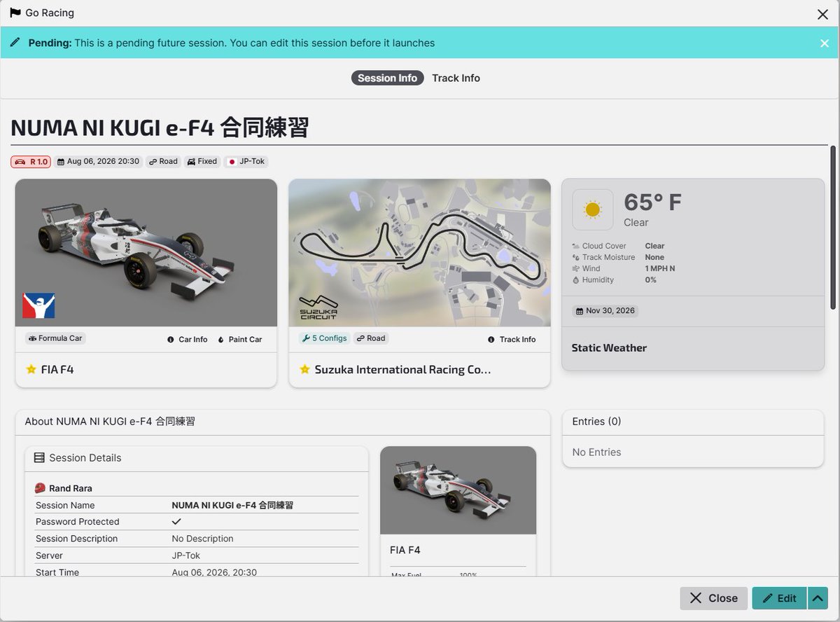The height and width of the screenshot is (622, 840).
Task: Click the Password Protected checkmark
Action: pos(176,522)
